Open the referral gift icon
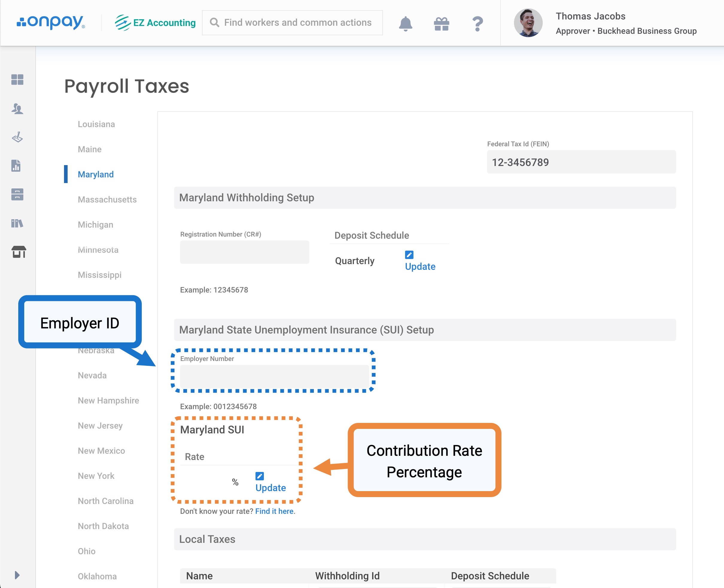 click(x=441, y=23)
